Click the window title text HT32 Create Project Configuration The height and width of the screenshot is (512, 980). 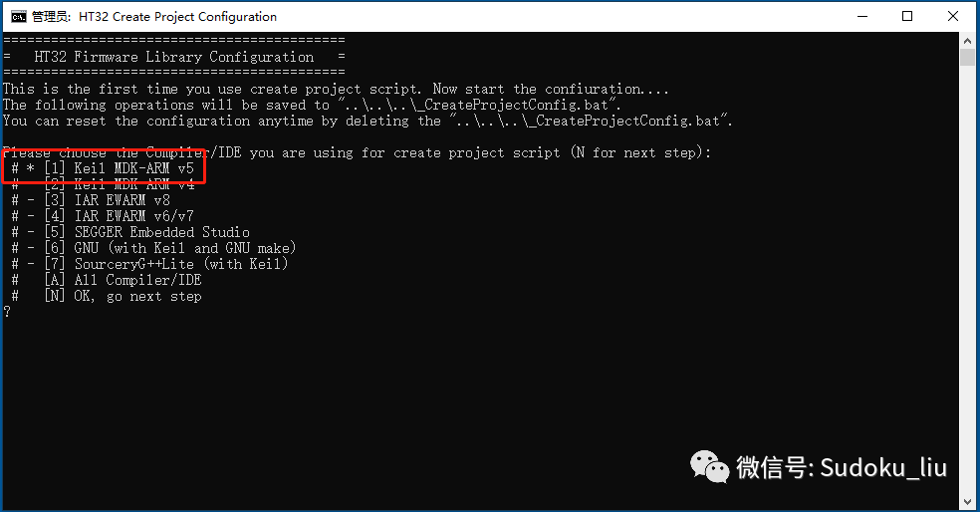pos(177,17)
